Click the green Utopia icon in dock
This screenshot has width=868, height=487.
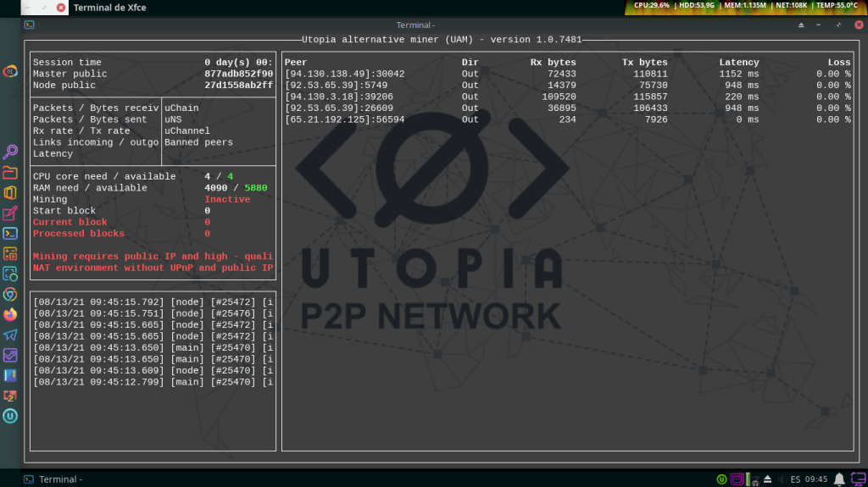tap(10, 416)
